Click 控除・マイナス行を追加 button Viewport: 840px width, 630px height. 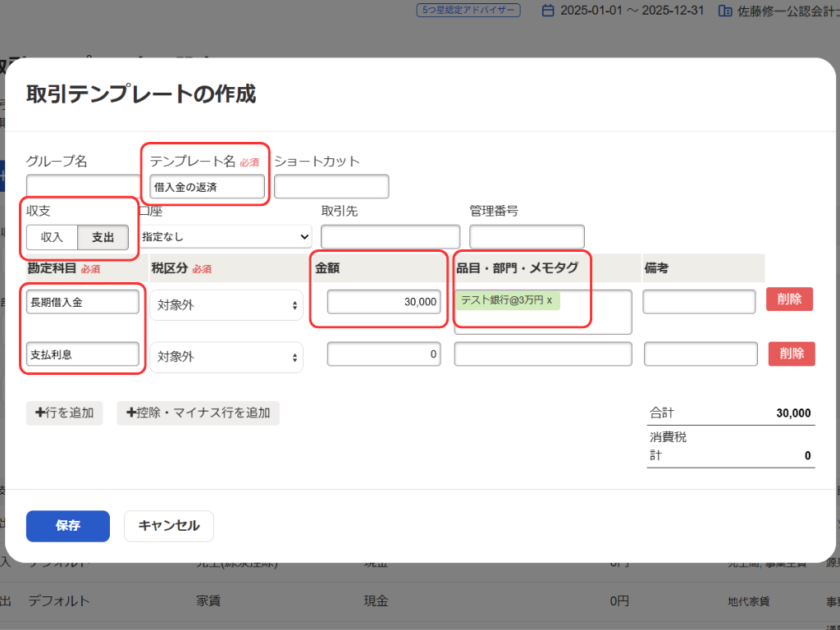[x=199, y=413]
